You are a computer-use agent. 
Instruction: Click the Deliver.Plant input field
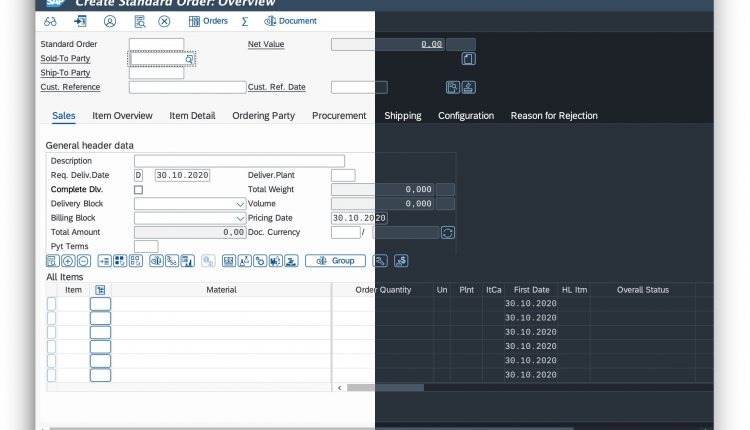(343, 176)
